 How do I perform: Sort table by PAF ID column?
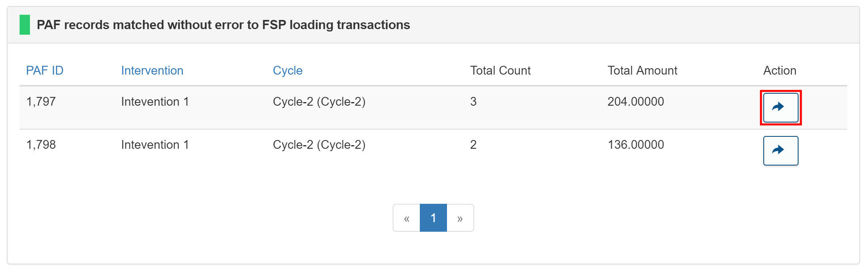(45, 71)
